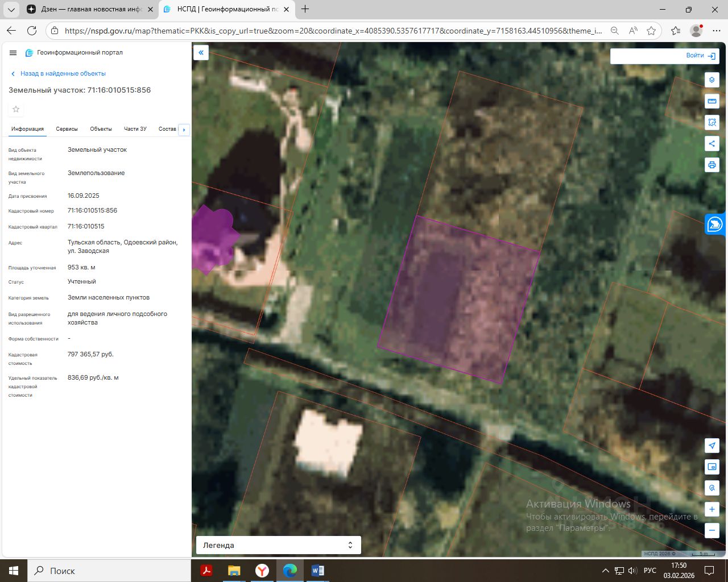Bookmark this page with the address bar star
This screenshot has width=728, height=582.
point(651,31)
